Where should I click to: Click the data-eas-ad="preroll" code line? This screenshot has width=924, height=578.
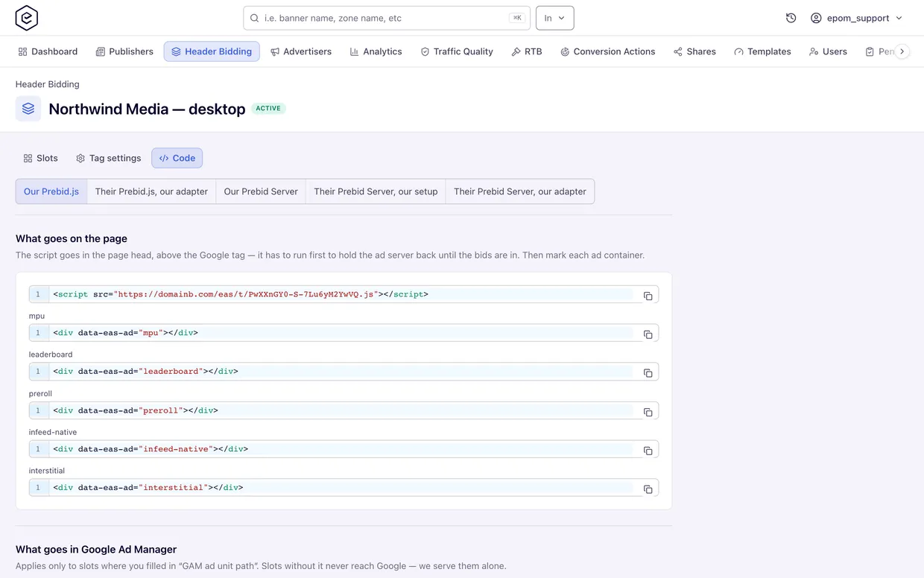344,410
